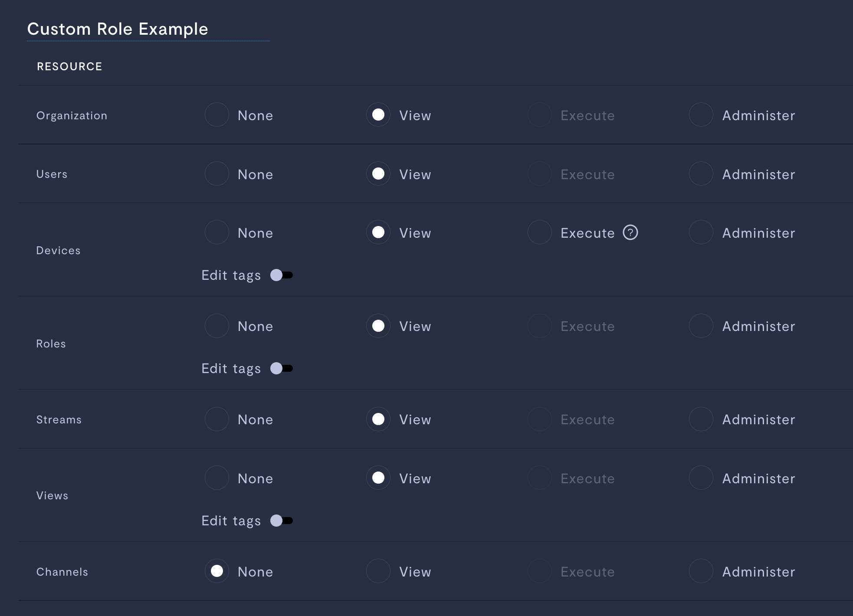853x616 pixels.
Task: Select Administer for Organization resource
Action: pyautogui.click(x=701, y=115)
